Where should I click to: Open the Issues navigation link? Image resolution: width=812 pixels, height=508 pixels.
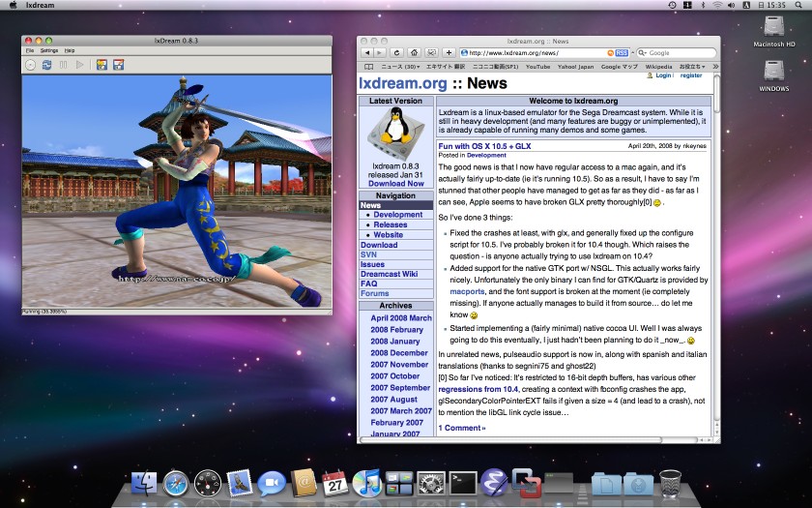372,264
